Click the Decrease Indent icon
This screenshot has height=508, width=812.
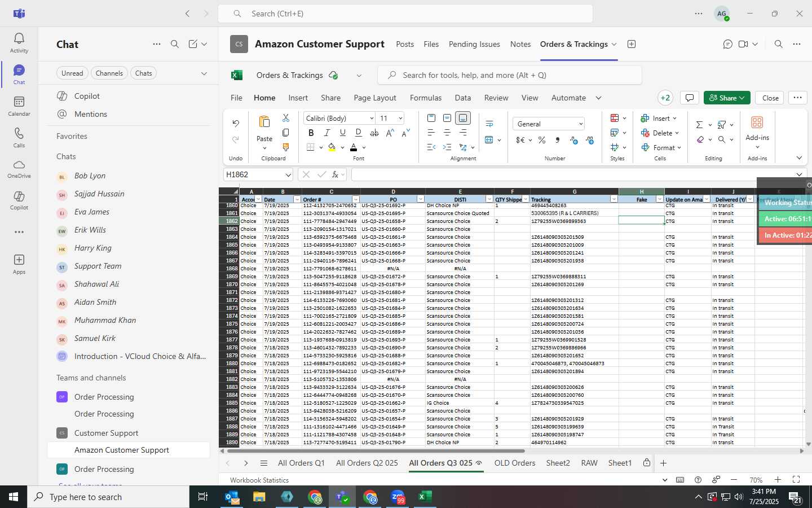(x=431, y=147)
